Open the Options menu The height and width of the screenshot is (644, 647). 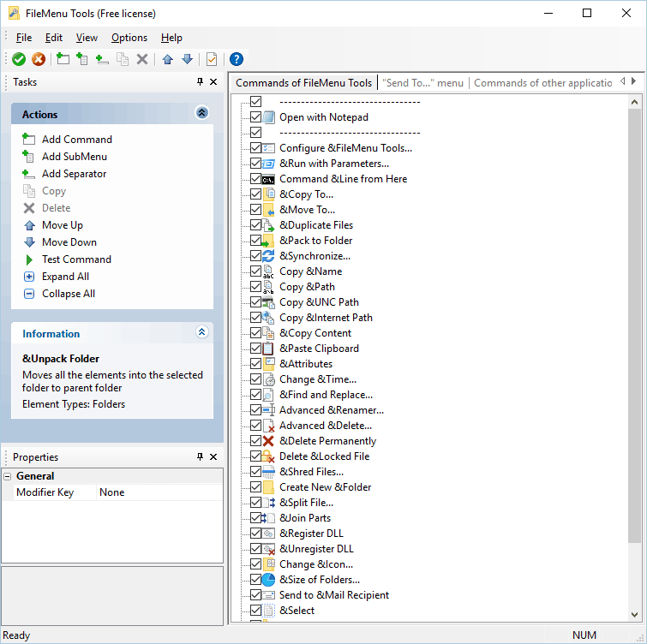129,38
